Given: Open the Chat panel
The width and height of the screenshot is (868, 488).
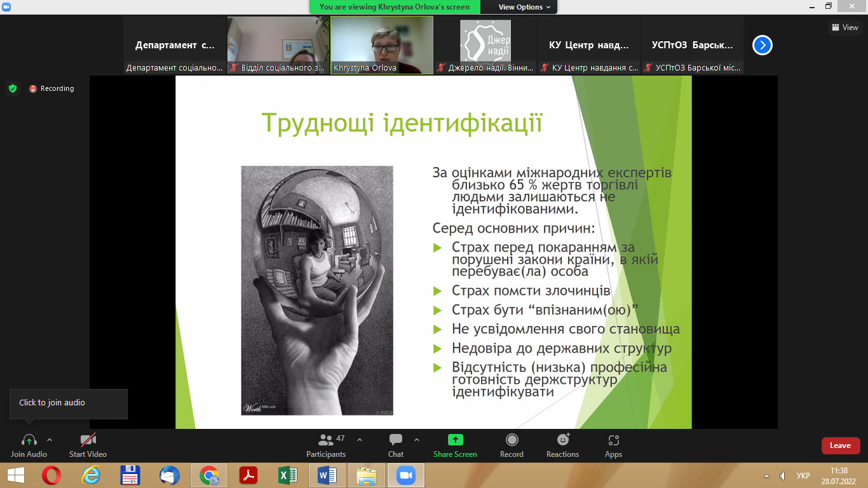Looking at the screenshot, I should tap(396, 440).
